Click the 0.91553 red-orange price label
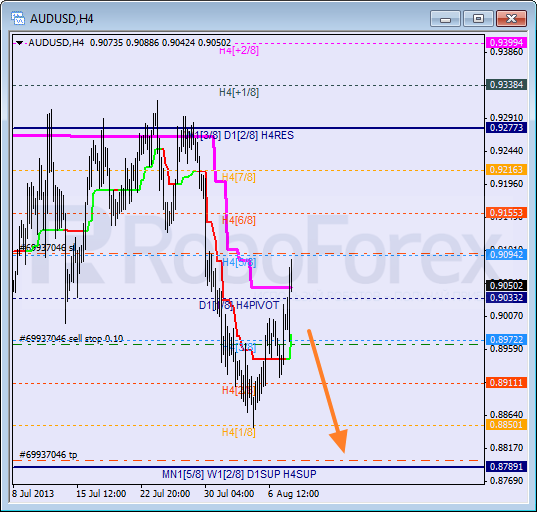The image size is (537, 512). (x=506, y=213)
